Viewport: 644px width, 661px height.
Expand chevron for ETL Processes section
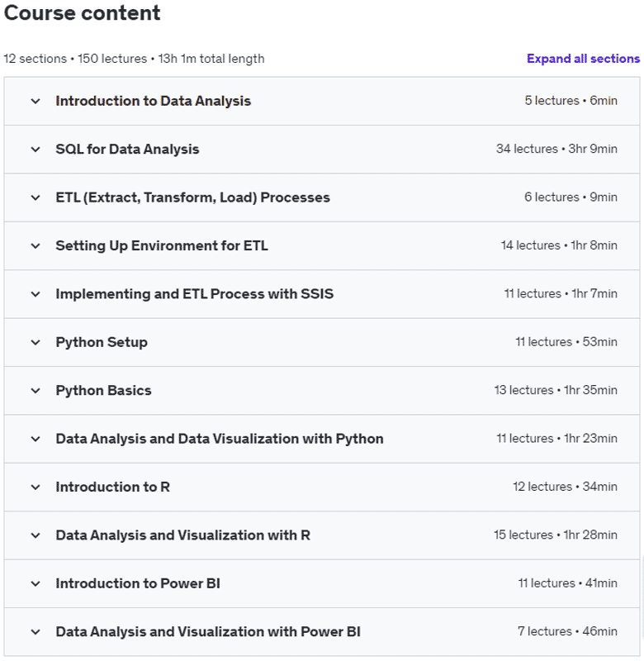coord(36,197)
